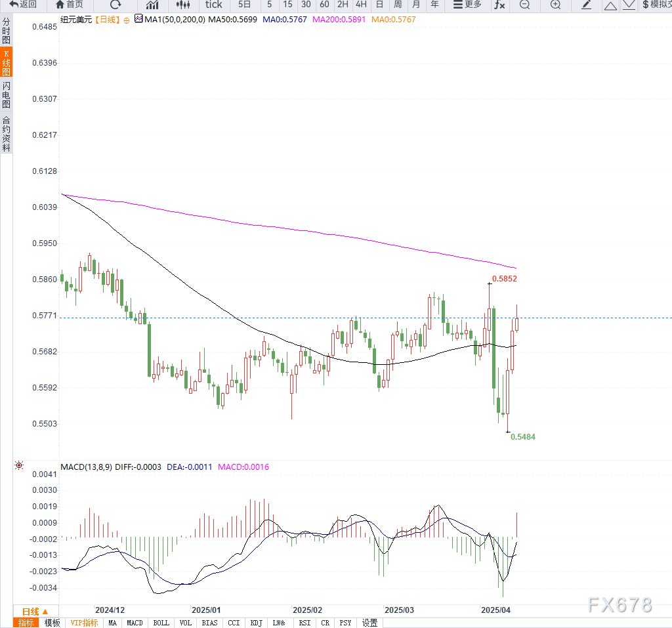672x628 pixels.
Task: Apply the BIAS indicator
Action: (x=209, y=623)
